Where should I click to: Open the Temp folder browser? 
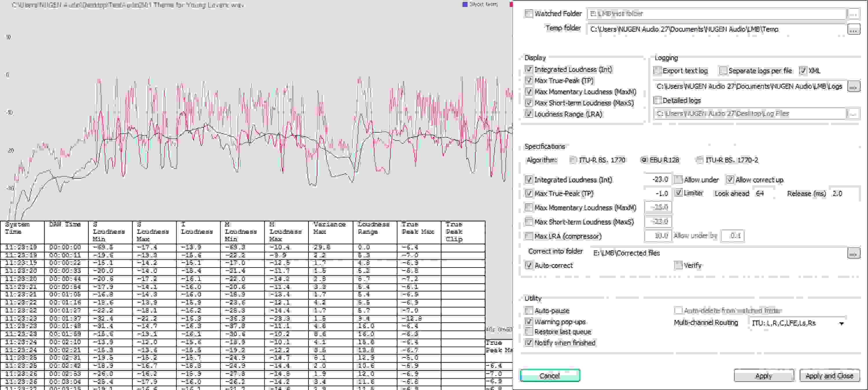pos(854,29)
